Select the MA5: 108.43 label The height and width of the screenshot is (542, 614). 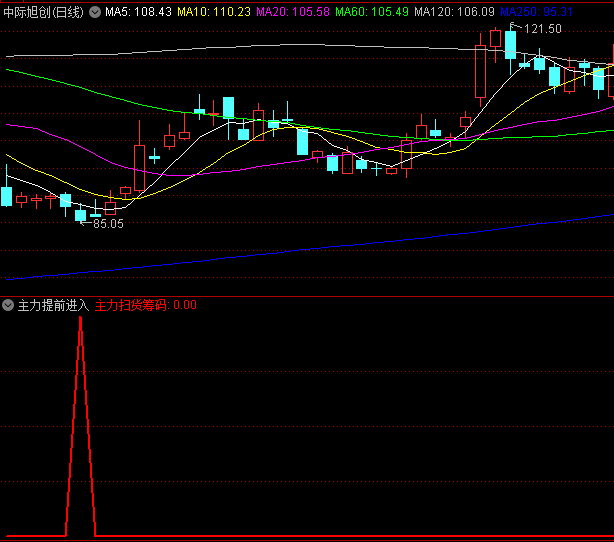[138, 12]
